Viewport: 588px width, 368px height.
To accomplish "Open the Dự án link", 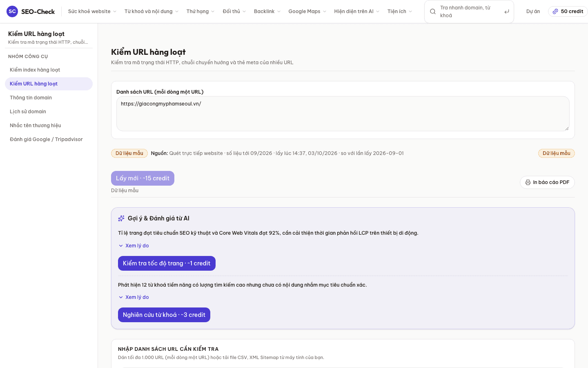I will pyautogui.click(x=533, y=11).
